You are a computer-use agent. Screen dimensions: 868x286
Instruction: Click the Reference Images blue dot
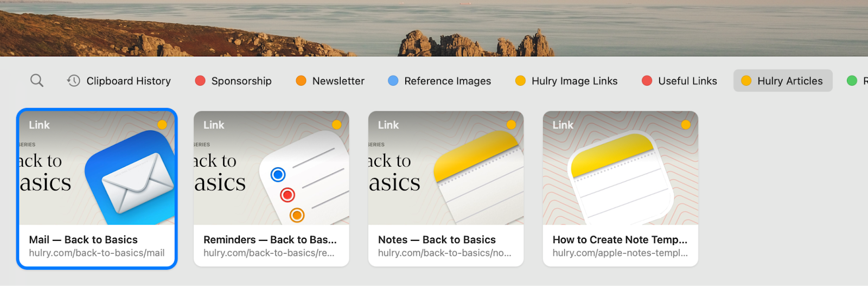(393, 81)
